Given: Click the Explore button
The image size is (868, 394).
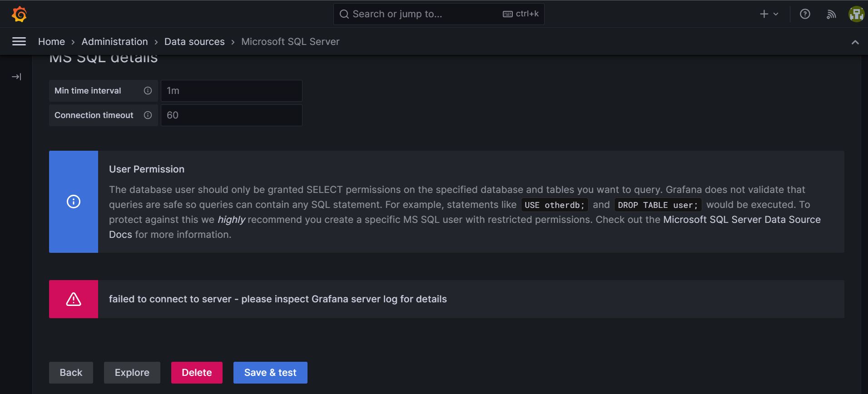Looking at the screenshot, I should 132,373.
